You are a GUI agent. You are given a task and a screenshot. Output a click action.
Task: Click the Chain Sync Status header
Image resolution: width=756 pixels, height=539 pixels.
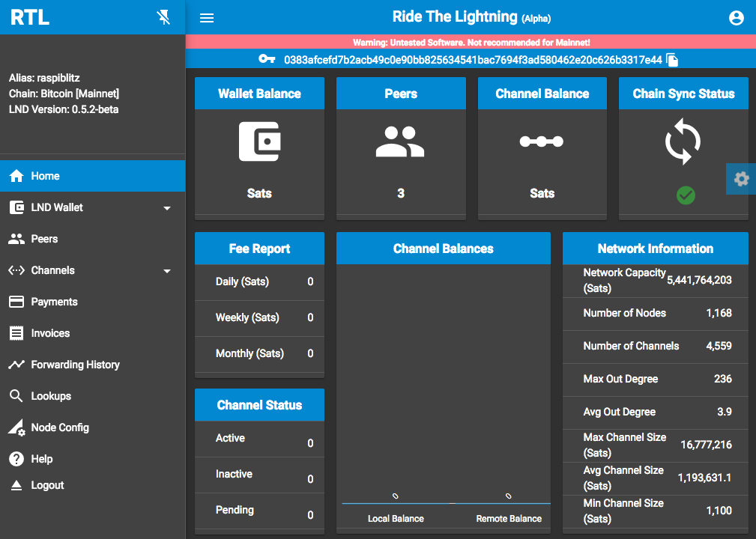point(683,94)
